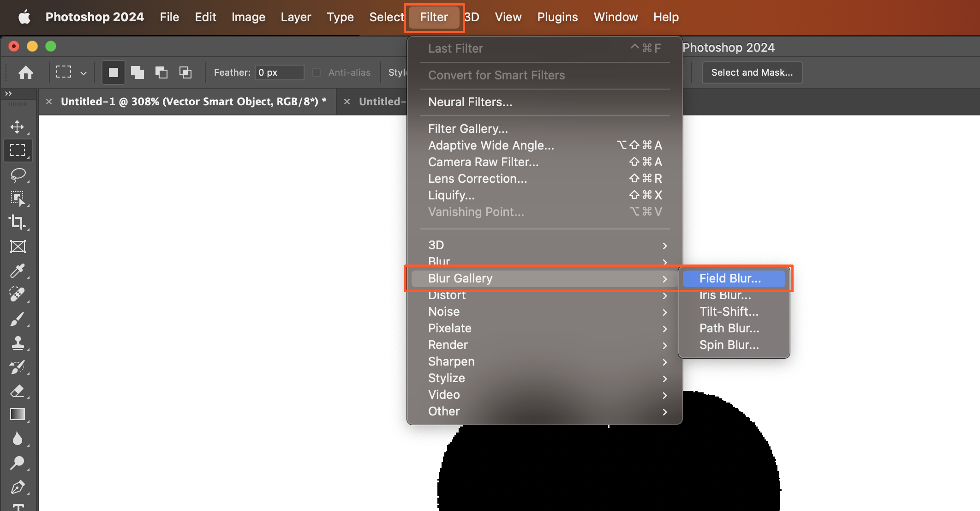
Task: Select the Clone Stamp tool
Action: point(18,343)
